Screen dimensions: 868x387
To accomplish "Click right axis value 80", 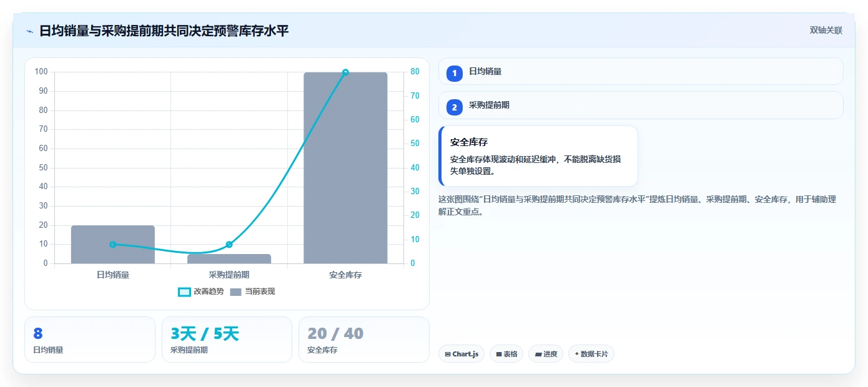I will click(415, 72).
